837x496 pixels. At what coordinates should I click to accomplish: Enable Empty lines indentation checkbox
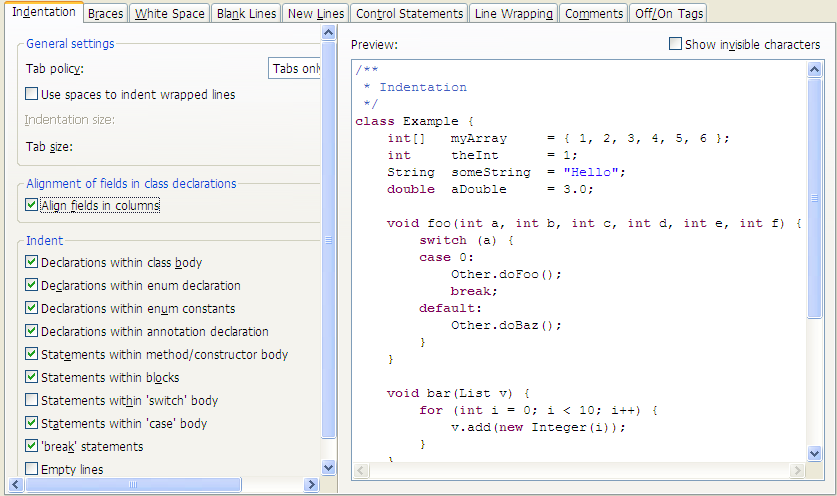(x=31, y=469)
